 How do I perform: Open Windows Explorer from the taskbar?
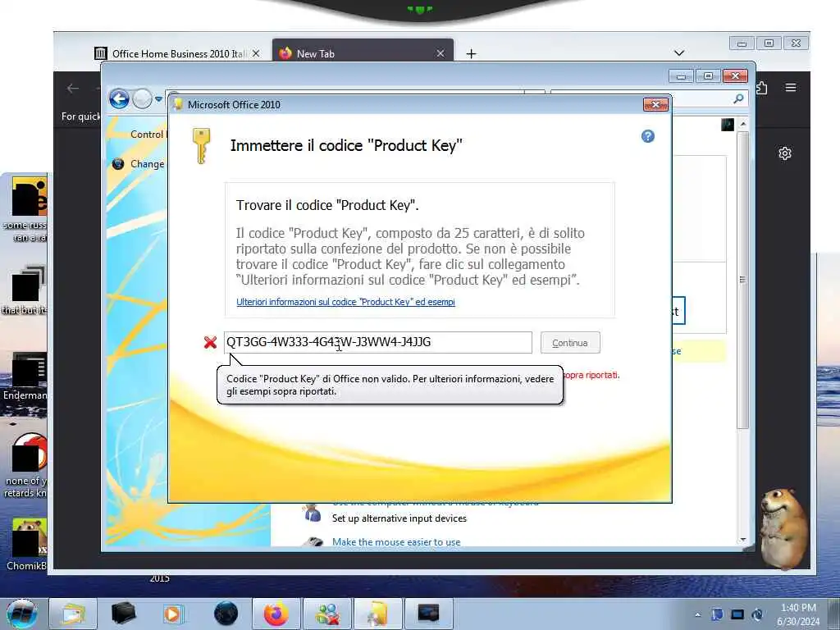(73, 614)
